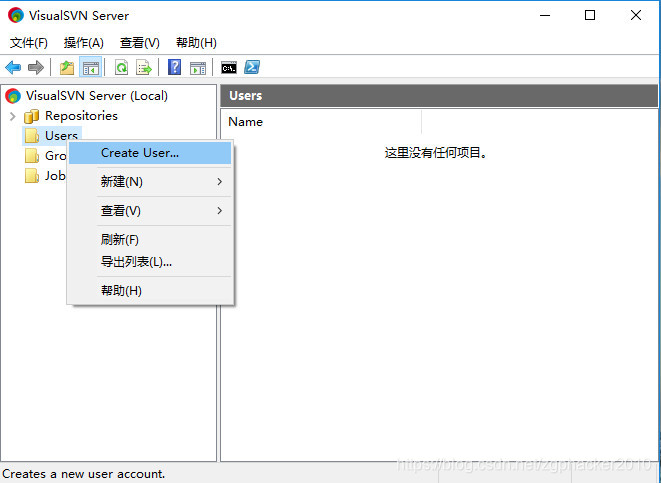Screen dimensions: 661x483
Task: Open the 查看(V) menu in menu bar
Action: (x=140, y=43)
